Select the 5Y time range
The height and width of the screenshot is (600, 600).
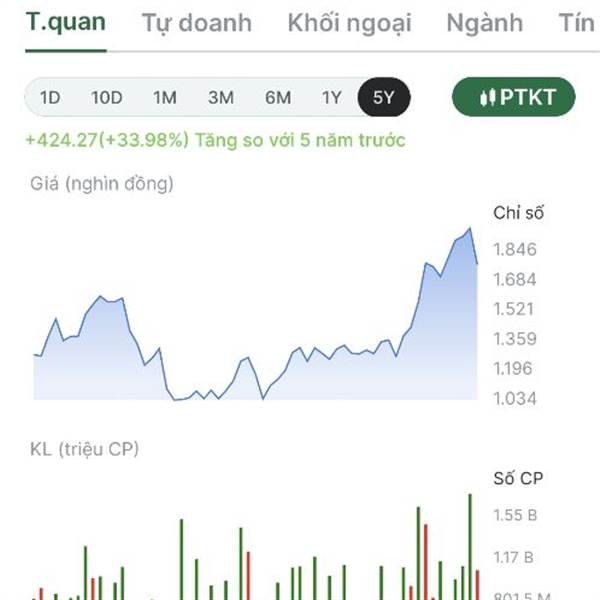tap(384, 97)
